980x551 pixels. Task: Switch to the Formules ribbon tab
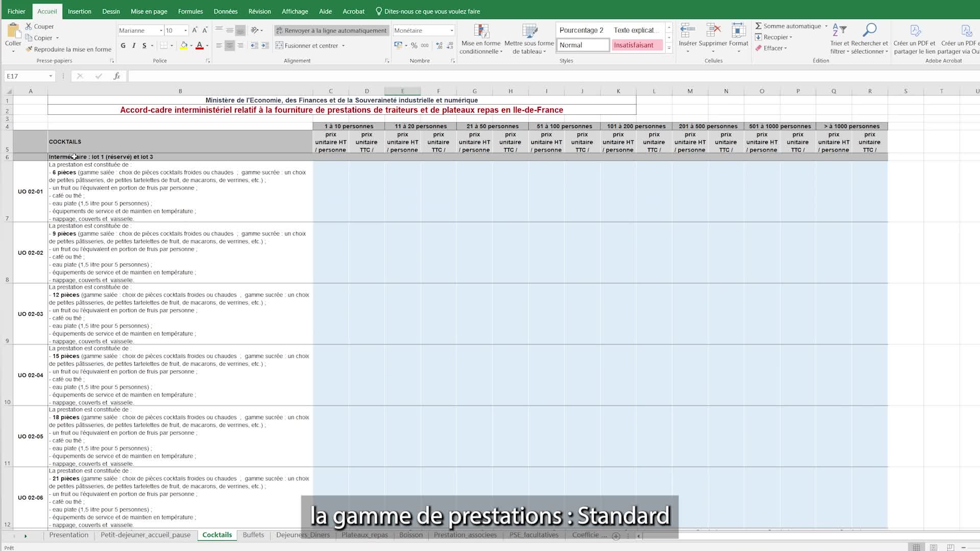[x=190, y=11]
